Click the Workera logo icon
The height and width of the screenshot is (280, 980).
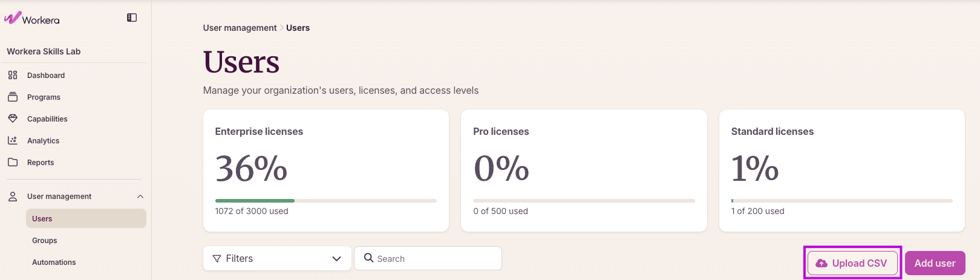pos(13,18)
